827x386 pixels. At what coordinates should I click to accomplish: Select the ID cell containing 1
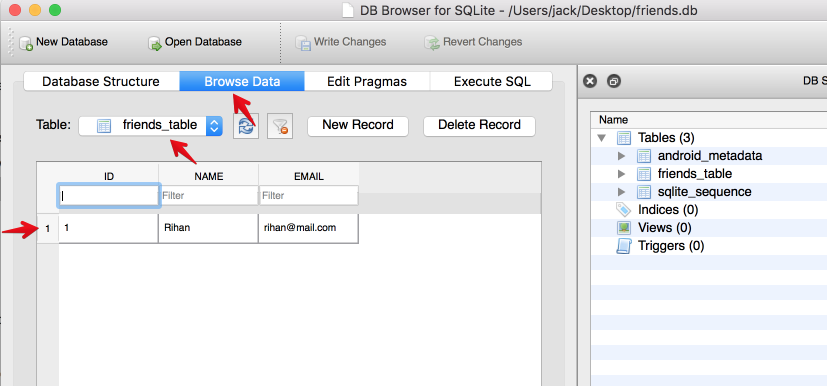coord(108,228)
